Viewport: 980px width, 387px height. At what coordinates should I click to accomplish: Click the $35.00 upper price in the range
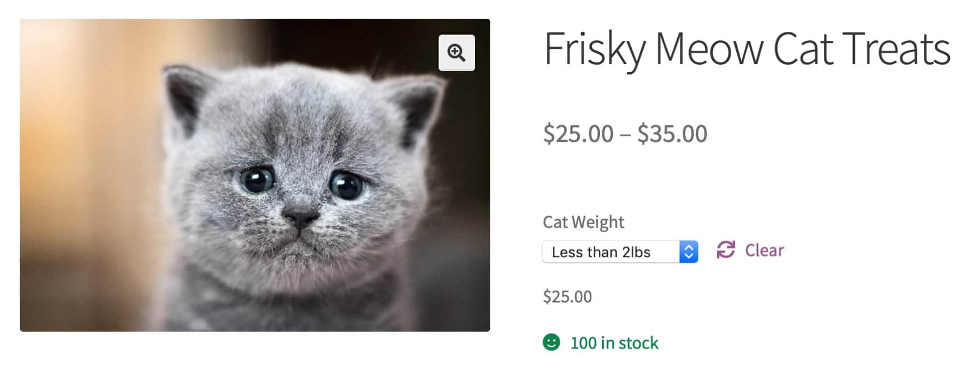click(672, 134)
